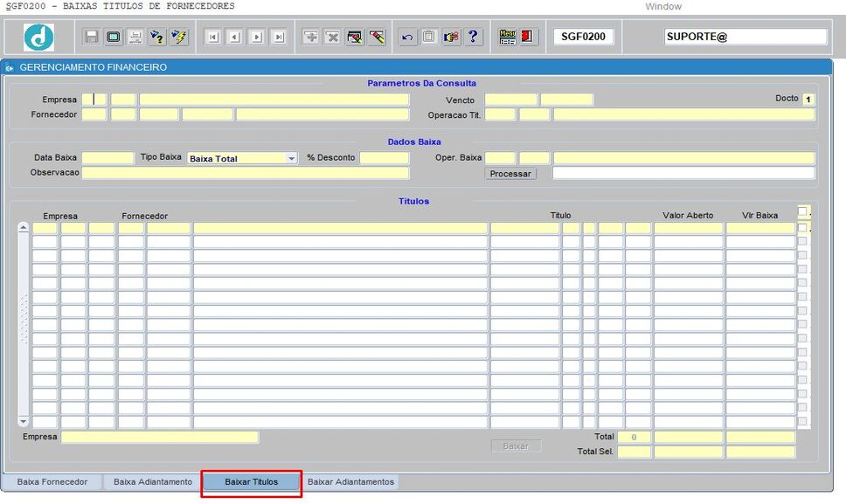This screenshot has height=504, width=846.
Task: Click the red exit door icon
Action: (x=528, y=37)
